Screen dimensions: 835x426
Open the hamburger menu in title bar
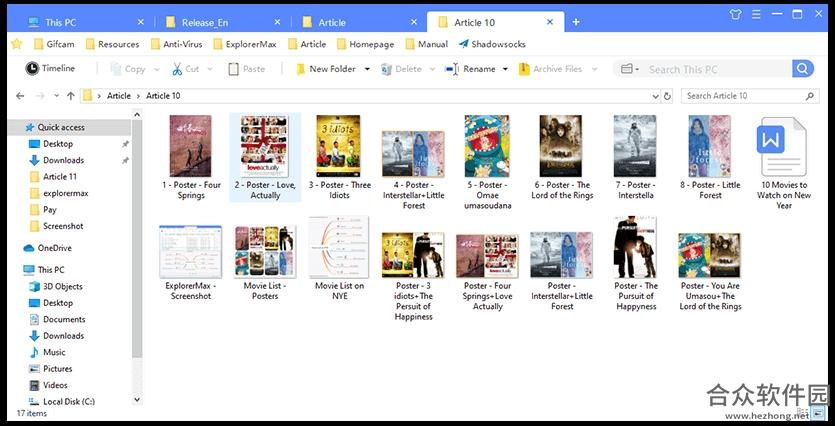(756, 14)
